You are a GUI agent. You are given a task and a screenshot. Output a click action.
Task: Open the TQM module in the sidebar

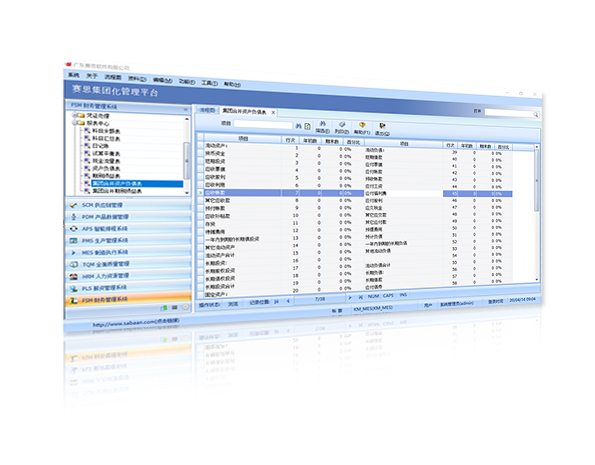[128, 264]
